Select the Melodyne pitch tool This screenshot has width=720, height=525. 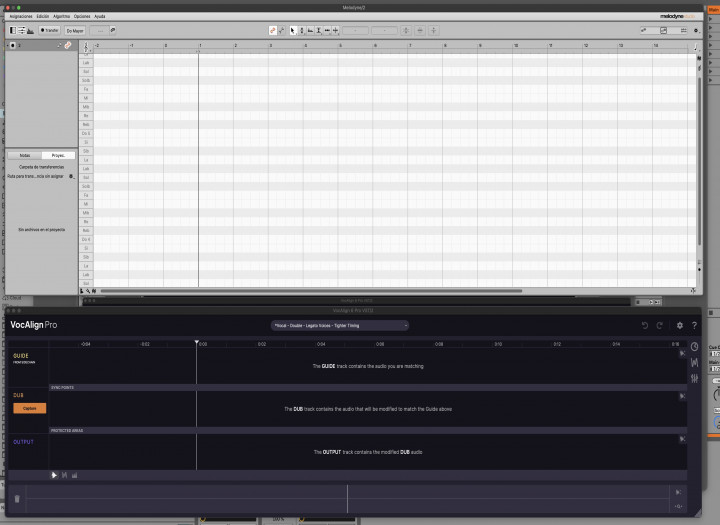pos(302,30)
